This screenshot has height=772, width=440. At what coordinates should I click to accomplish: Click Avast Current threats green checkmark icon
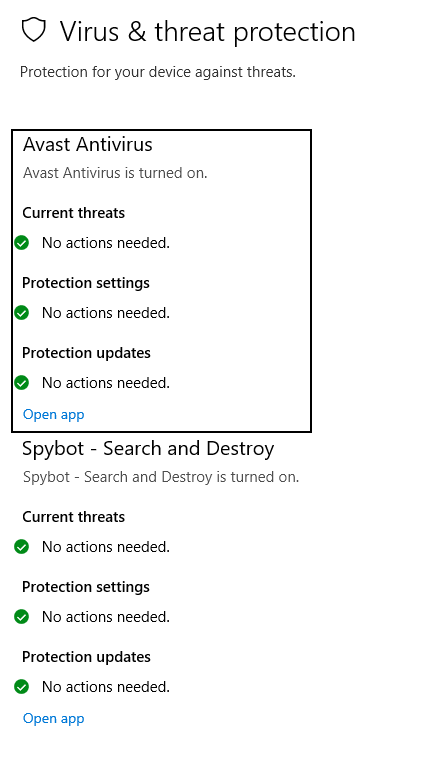pos(22,243)
